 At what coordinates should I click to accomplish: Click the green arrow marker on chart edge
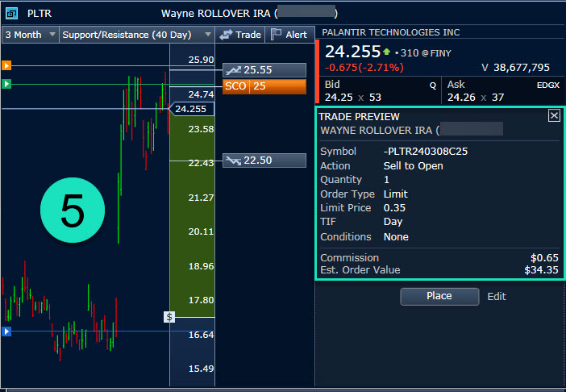[x=6, y=84]
